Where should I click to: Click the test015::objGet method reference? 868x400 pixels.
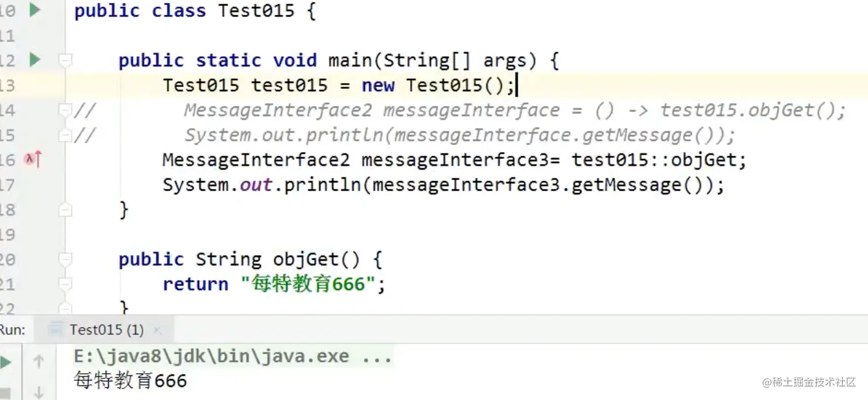coord(654,160)
